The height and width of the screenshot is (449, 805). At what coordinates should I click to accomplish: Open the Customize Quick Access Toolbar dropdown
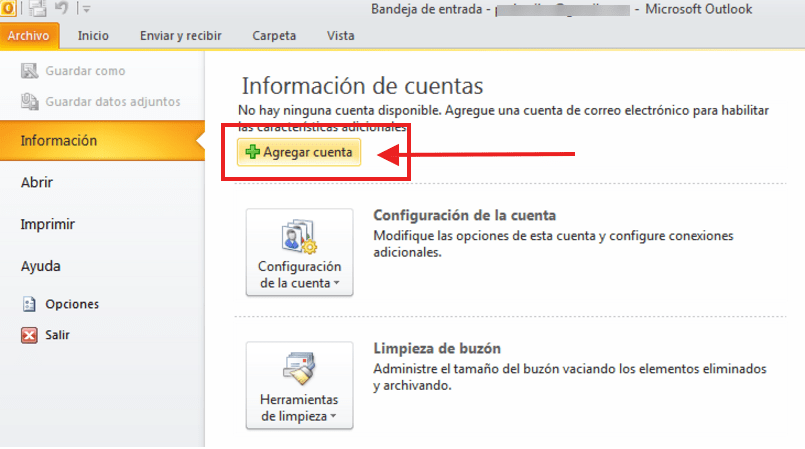(x=86, y=9)
